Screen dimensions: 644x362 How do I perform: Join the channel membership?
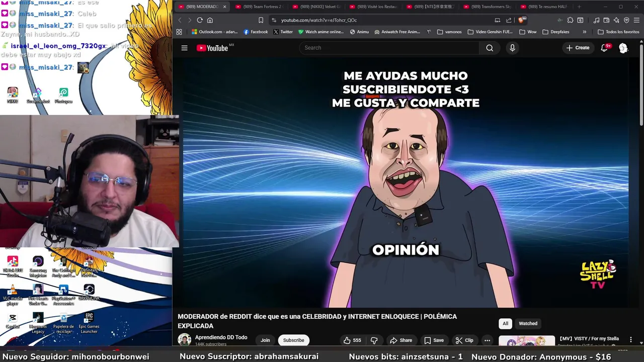(x=265, y=340)
